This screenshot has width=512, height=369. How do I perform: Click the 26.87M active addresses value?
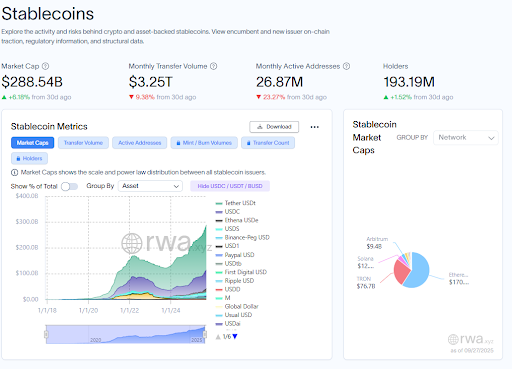coord(279,82)
